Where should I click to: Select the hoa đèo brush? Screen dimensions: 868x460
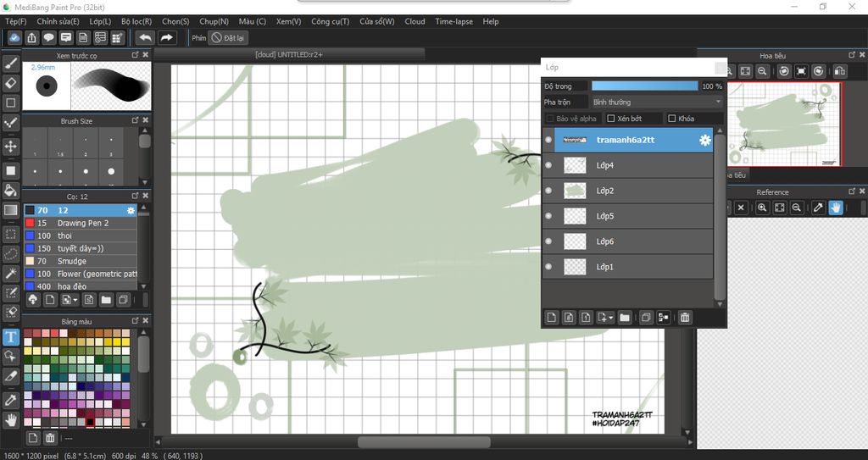pos(81,285)
